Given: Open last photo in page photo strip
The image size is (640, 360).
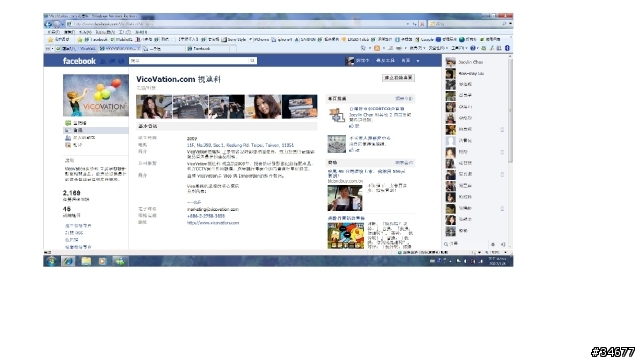Looking at the screenshot, I should (x=300, y=107).
